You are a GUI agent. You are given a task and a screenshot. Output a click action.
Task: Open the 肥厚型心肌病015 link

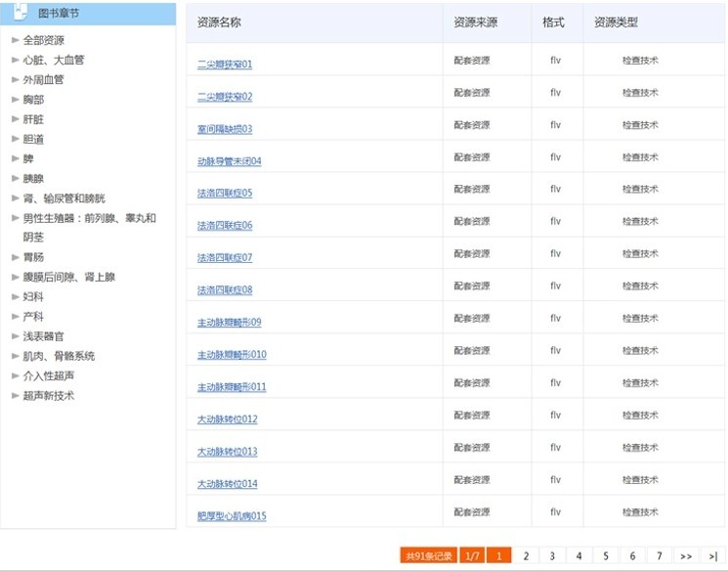(232, 515)
